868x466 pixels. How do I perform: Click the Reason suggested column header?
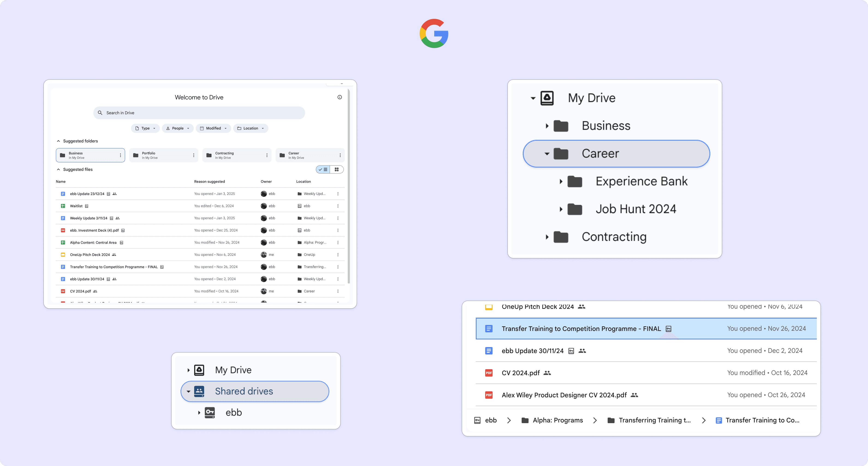(209, 181)
